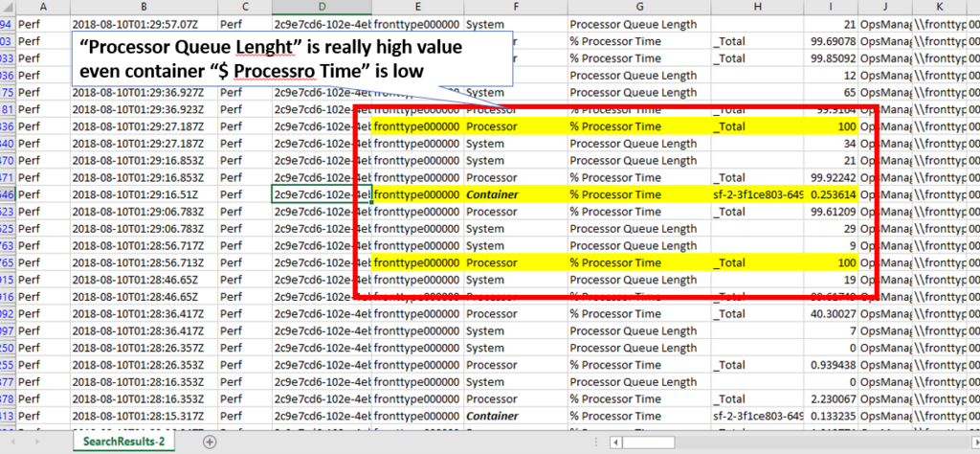The image size is (980, 454).
Task: Select % Processor Time cell in the 2.230067 row
Action: coord(639,399)
